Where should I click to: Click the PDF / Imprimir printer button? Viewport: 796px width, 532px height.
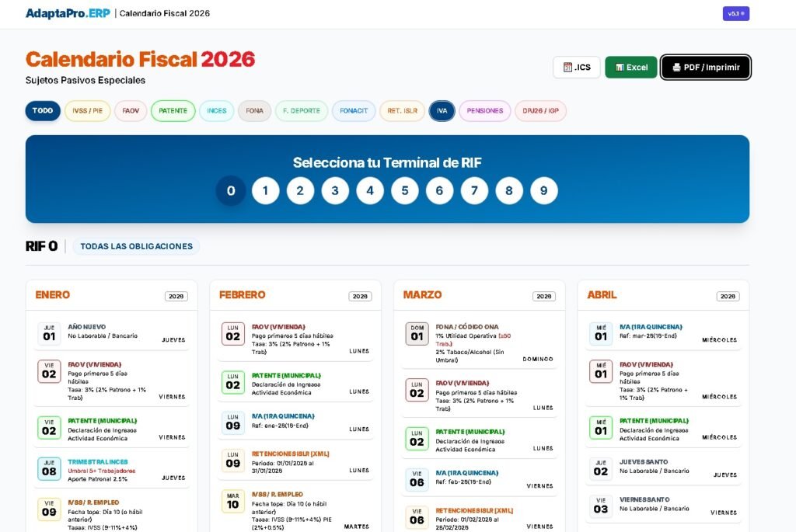tap(705, 68)
